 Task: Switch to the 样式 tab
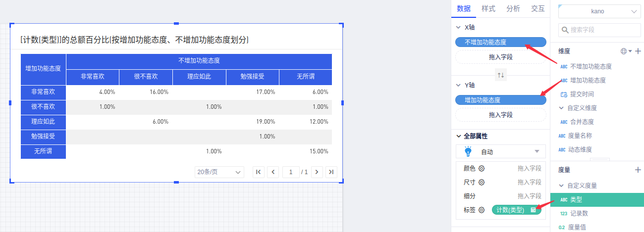point(488,8)
